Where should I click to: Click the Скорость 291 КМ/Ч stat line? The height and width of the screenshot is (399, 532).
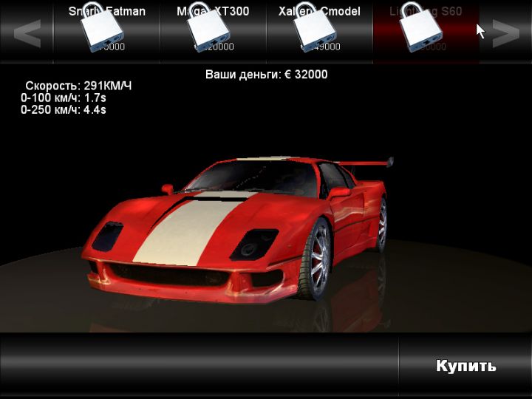(78, 86)
